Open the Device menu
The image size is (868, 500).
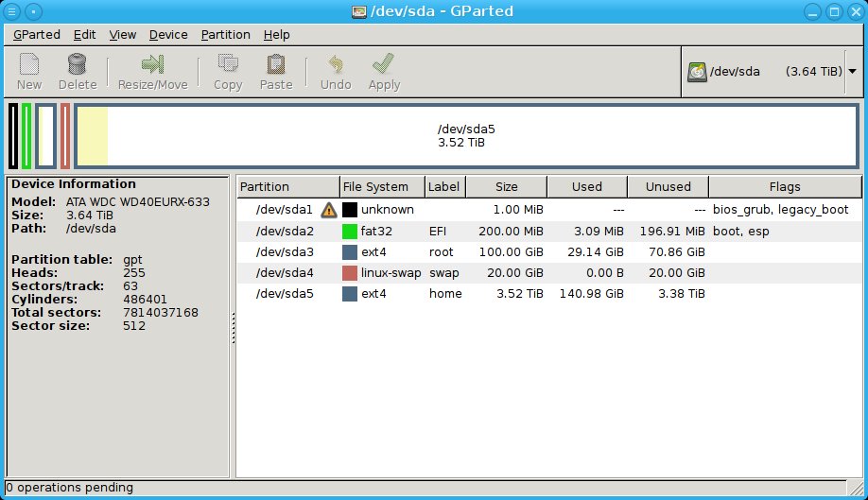(x=168, y=35)
